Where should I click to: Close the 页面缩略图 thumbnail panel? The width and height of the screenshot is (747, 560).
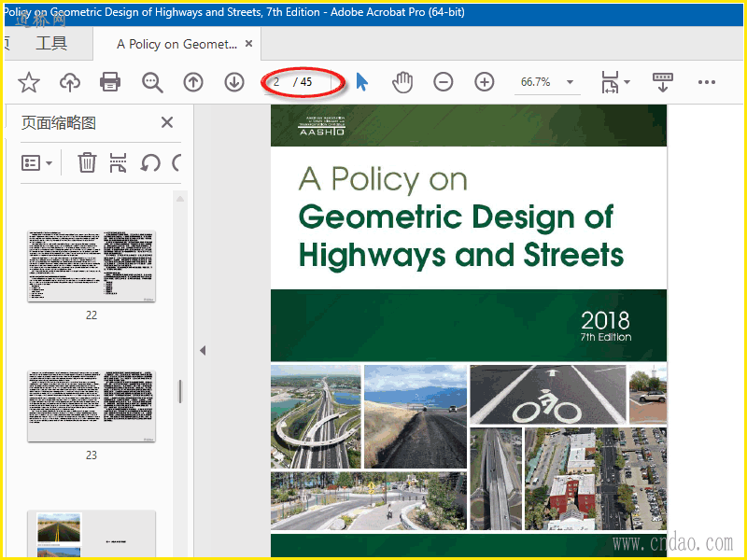point(167,122)
